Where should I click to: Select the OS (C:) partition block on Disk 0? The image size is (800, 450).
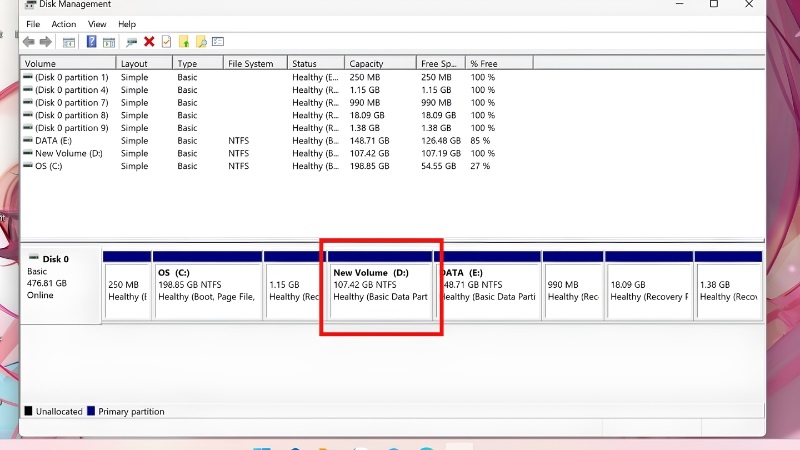click(208, 286)
